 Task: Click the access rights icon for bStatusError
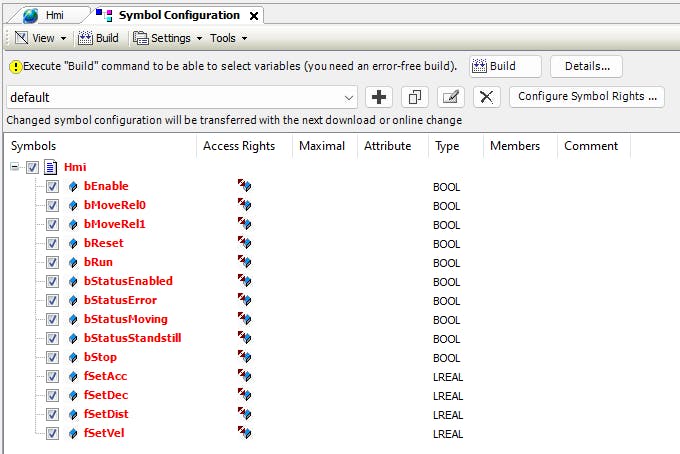coord(244,300)
